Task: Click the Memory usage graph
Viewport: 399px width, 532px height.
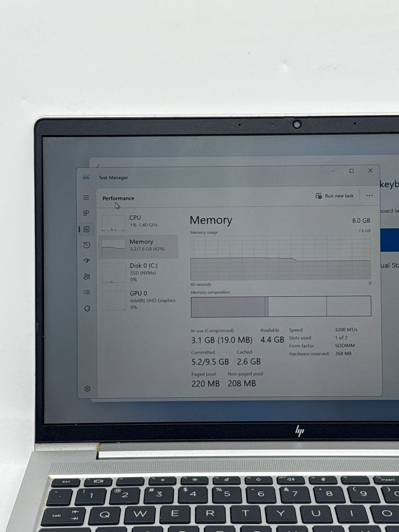Action: click(x=280, y=258)
